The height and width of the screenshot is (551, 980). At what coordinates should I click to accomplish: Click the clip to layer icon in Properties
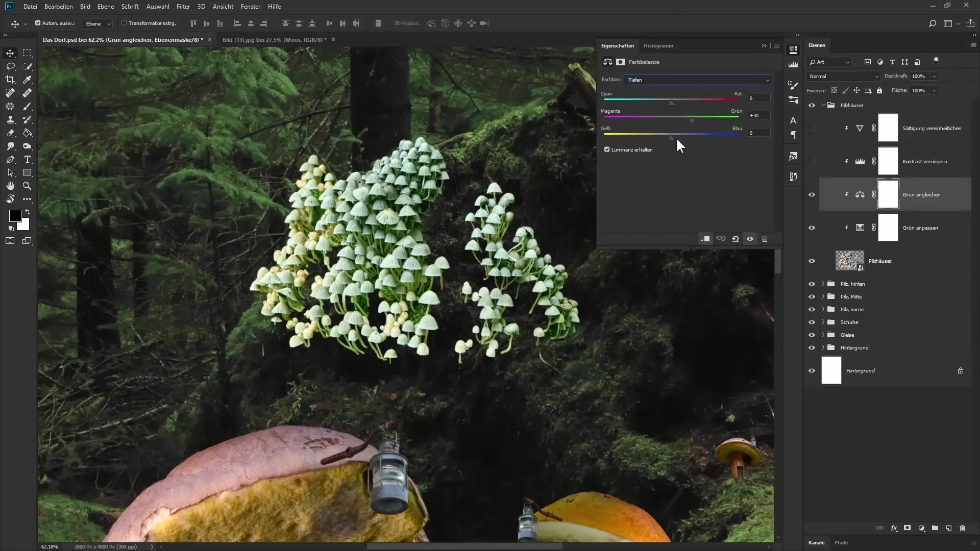[705, 239]
